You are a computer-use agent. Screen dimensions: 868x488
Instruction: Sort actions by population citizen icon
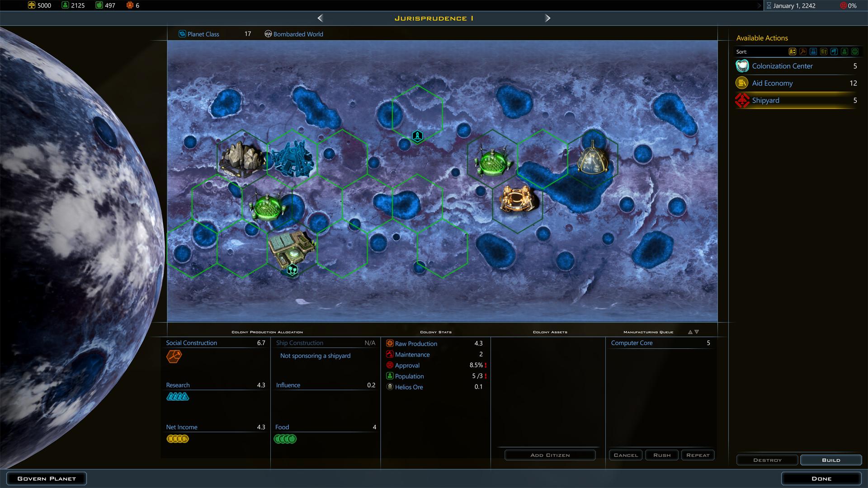[x=844, y=52]
